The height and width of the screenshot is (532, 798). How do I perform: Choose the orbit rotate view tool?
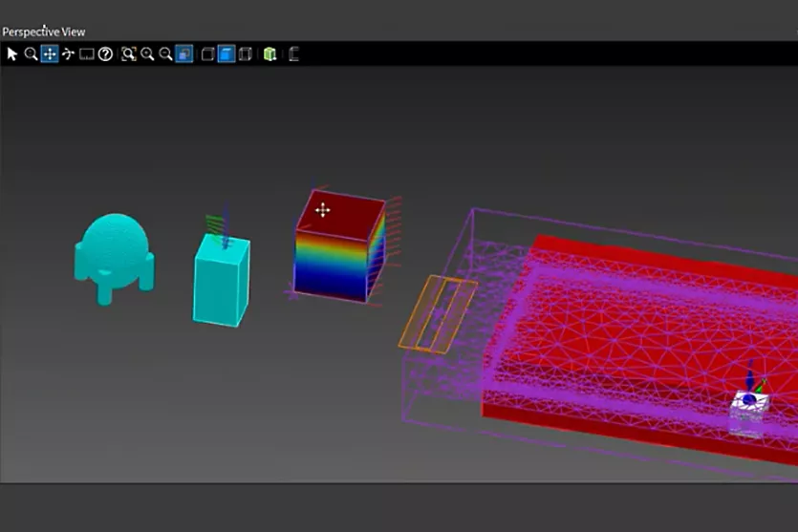pyautogui.click(x=68, y=54)
